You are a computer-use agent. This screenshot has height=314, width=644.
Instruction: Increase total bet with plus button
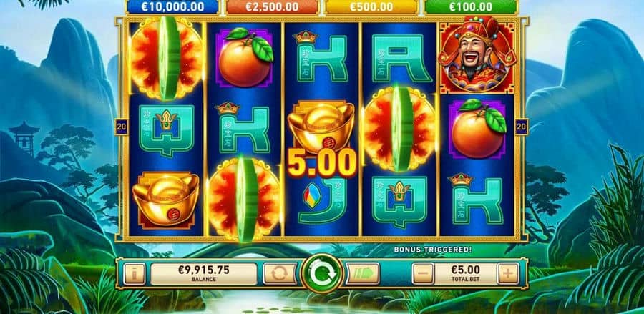click(508, 273)
